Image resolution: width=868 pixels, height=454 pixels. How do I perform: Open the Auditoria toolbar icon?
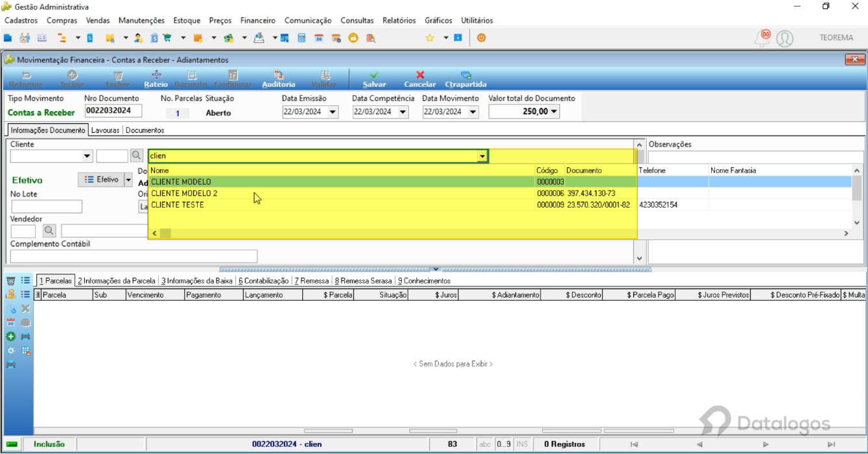click(278, 75)
